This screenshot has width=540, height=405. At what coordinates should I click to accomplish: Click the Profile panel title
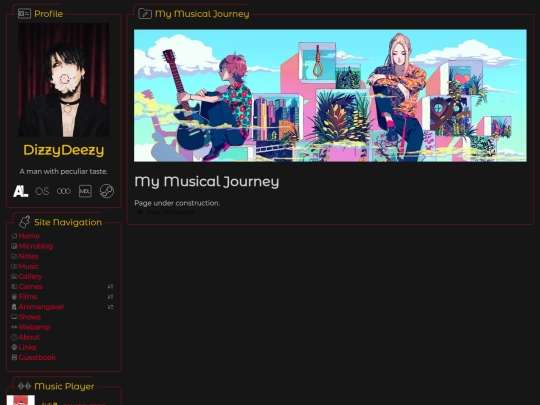pyautogui.click(x=49, y=14)
